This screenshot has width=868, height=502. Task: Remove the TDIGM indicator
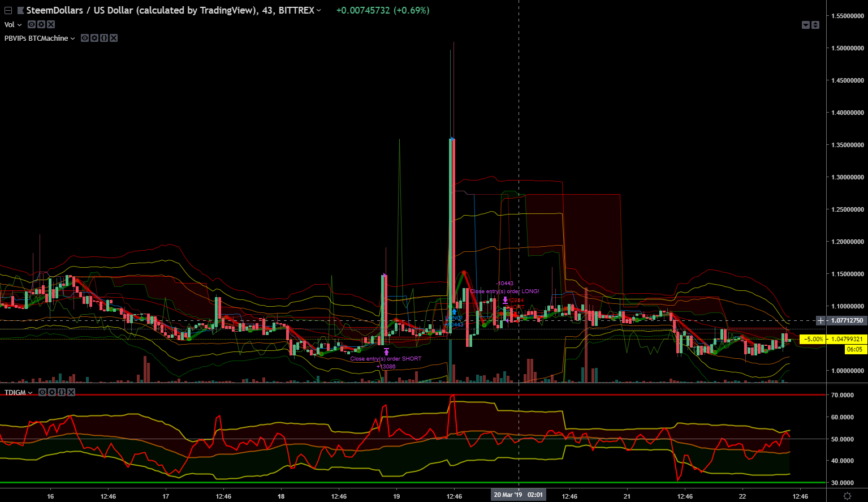[71, 393]
